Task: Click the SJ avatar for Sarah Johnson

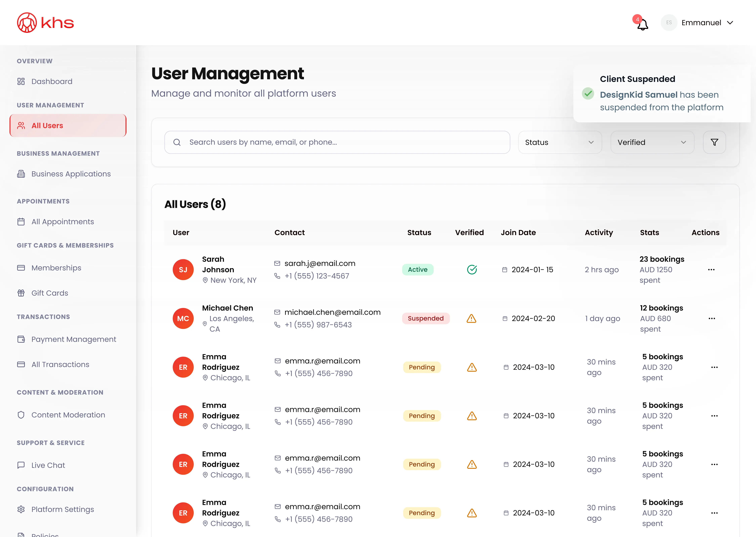Action: point(183,270)
